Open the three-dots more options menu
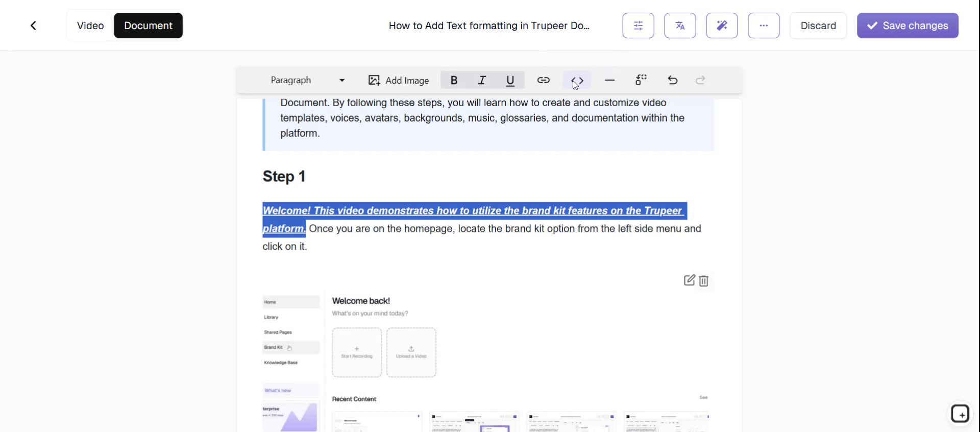 coord(764,26)
